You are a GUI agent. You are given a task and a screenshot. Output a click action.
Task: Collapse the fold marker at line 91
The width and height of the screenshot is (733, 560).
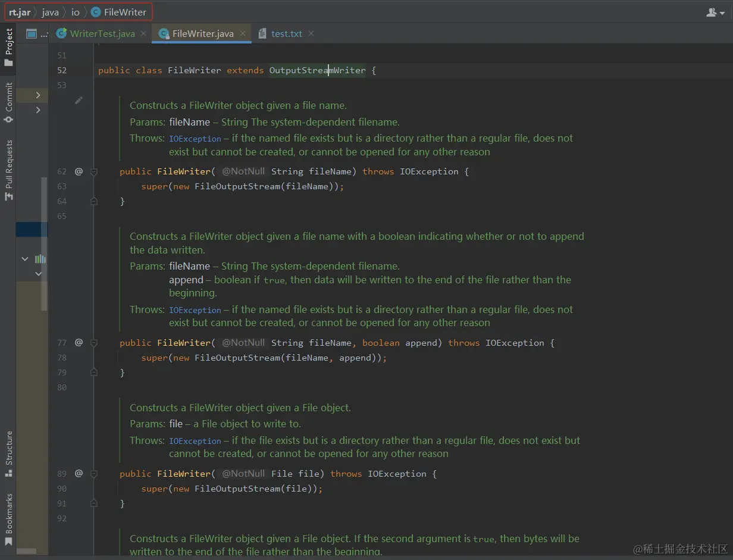(x=93, y=503)
